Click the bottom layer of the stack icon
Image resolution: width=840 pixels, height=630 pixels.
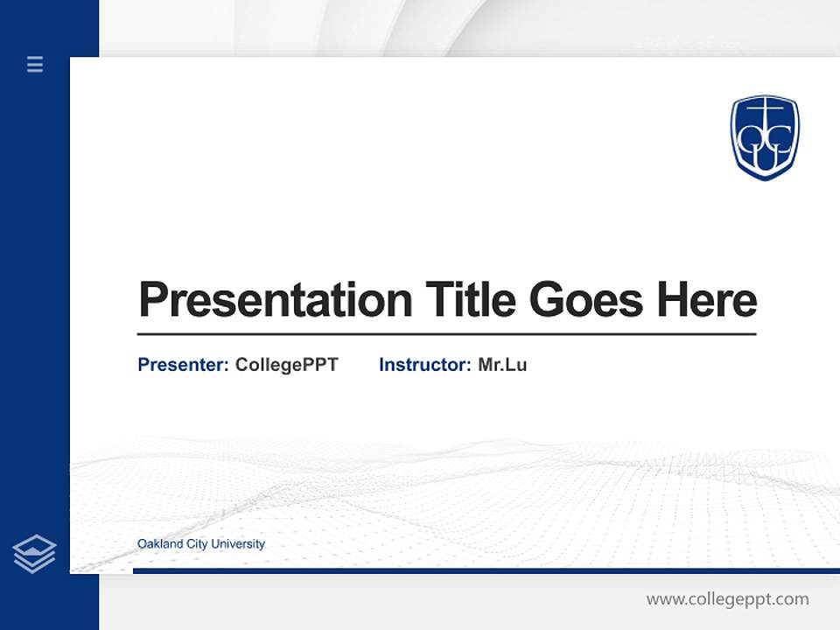coord(35,564)
